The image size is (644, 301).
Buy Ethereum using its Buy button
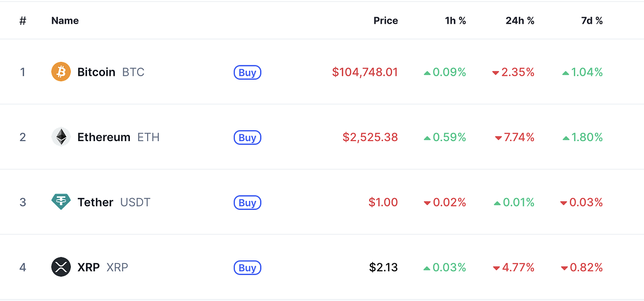coord(247,137)
